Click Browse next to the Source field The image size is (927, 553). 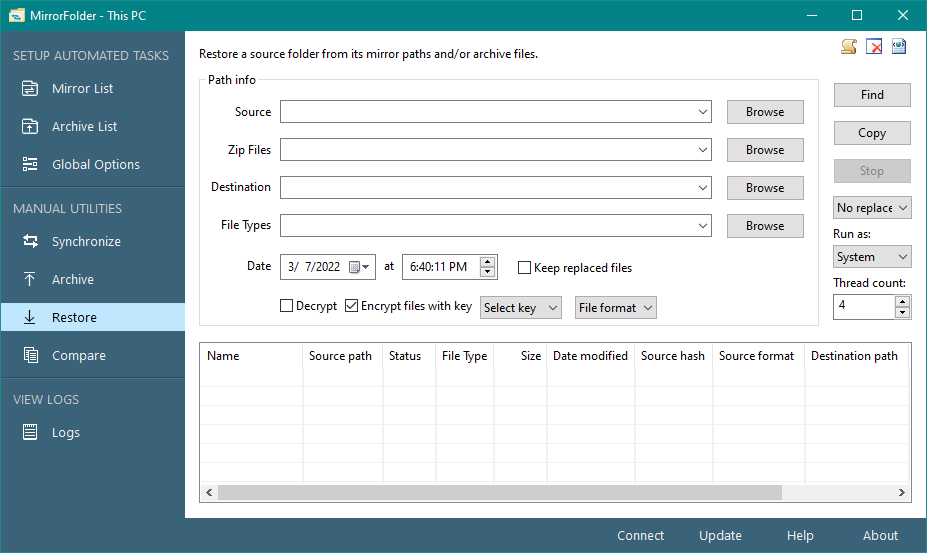click(x=765, y=112)
